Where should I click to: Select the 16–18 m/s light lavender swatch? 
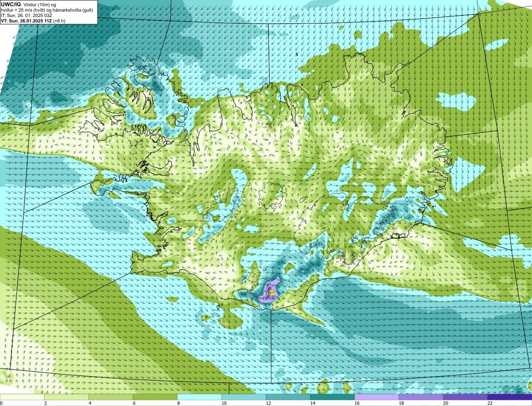click(377, 397)
